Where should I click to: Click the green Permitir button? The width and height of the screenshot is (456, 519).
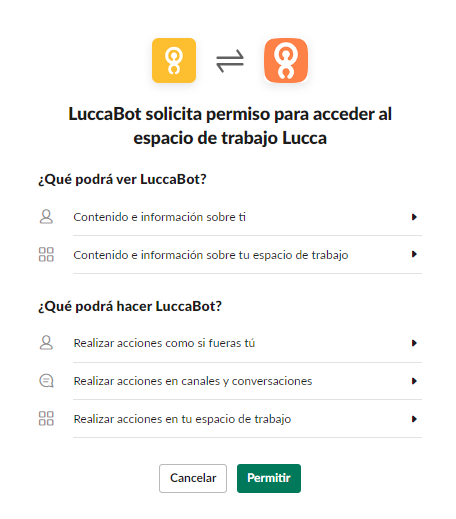(269, 478)
